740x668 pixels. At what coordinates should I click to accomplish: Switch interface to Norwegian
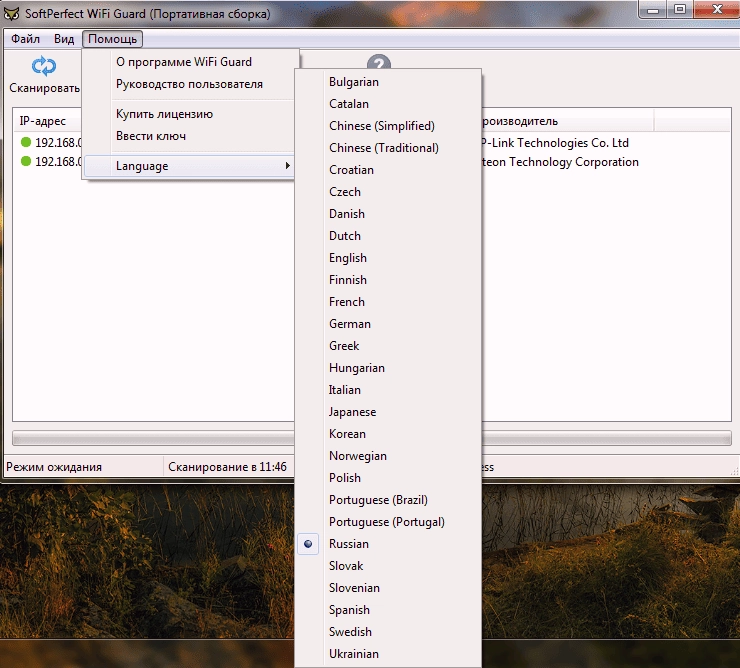(x=388, y=456)
